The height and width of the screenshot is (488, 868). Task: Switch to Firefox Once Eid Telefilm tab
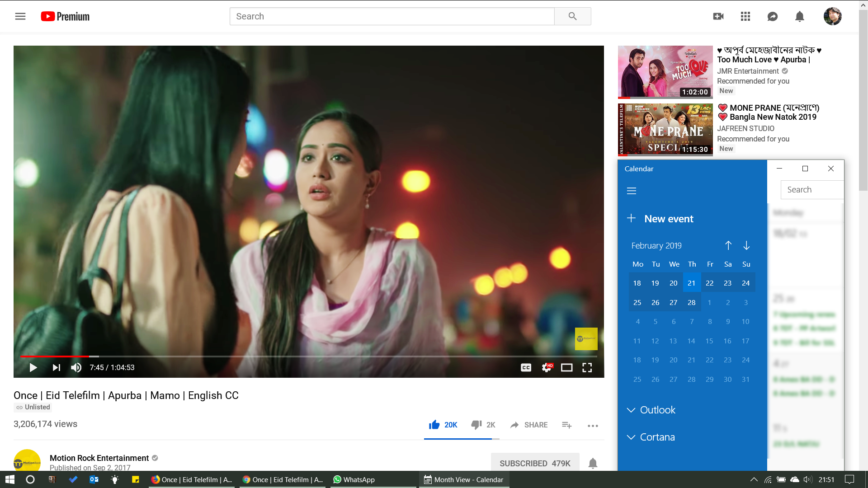[193, 479]
